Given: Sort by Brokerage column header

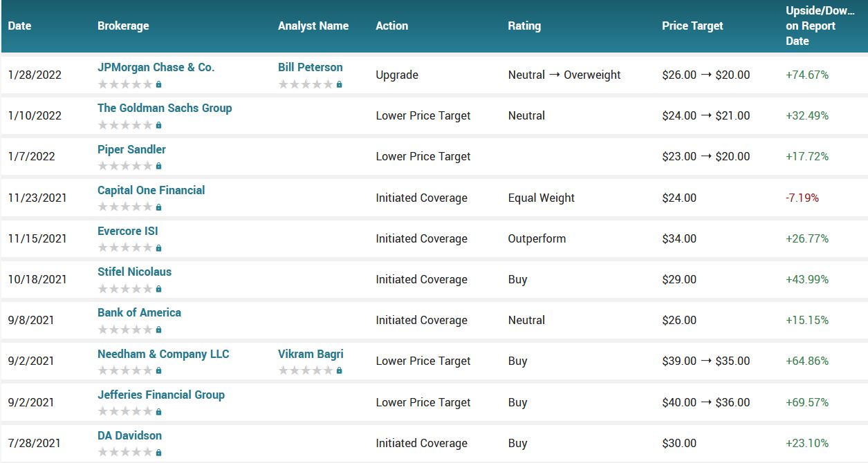Looking at the screenshot, I should [x=123, y=26].
